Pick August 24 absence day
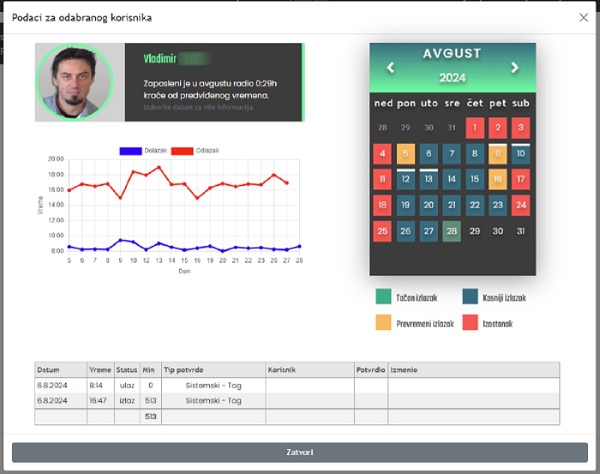This screenshot has height=474, width=600. 520,205
